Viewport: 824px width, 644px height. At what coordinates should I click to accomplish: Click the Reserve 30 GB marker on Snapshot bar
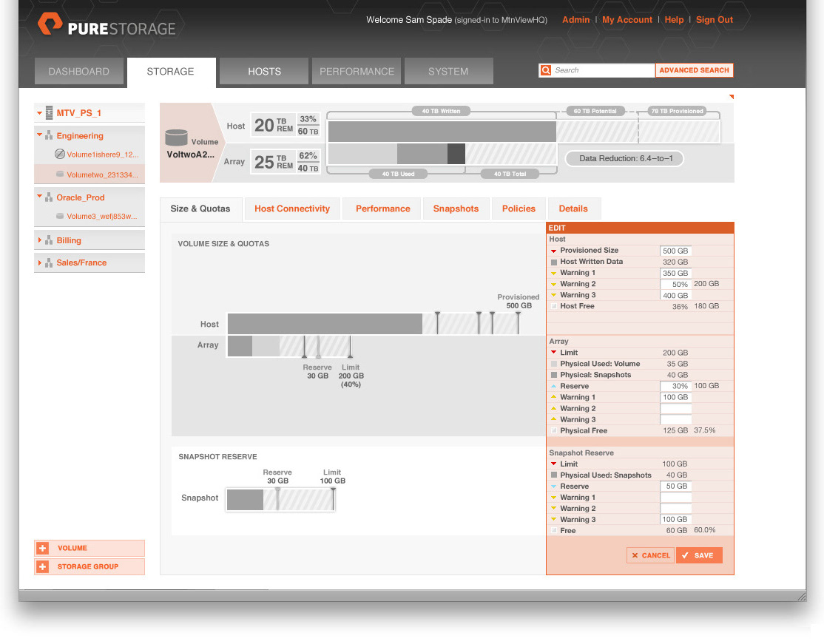coord(277,499)
